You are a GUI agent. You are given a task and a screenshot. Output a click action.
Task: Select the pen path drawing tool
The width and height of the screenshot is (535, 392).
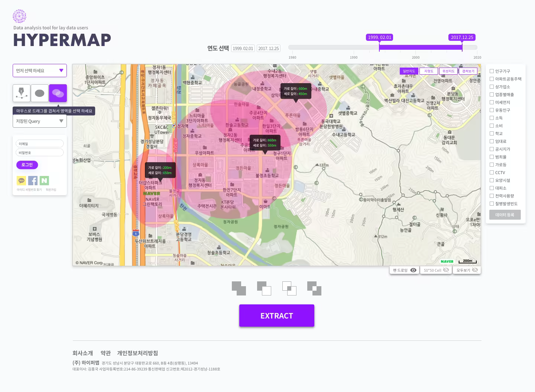pyautogui.click(x=21, y=93)
